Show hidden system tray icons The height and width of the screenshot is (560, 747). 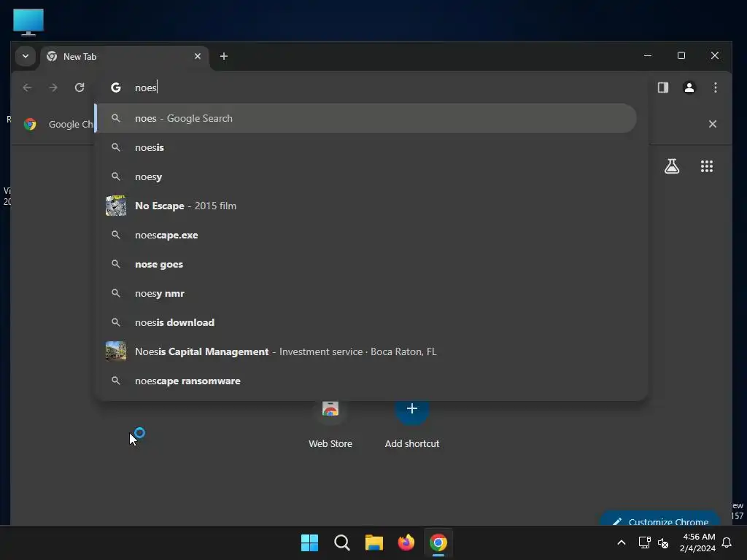click(622, 542)
